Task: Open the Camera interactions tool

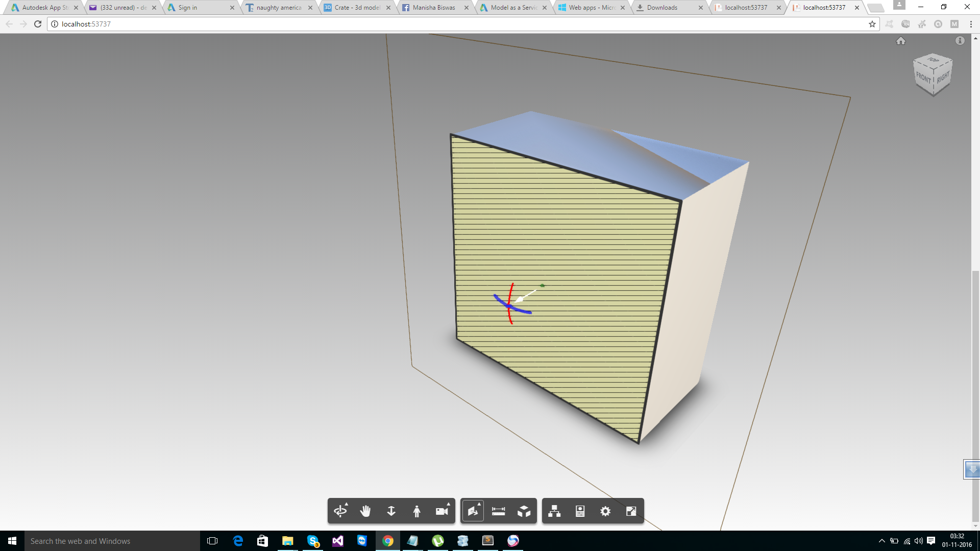Action: pos(442,511)
